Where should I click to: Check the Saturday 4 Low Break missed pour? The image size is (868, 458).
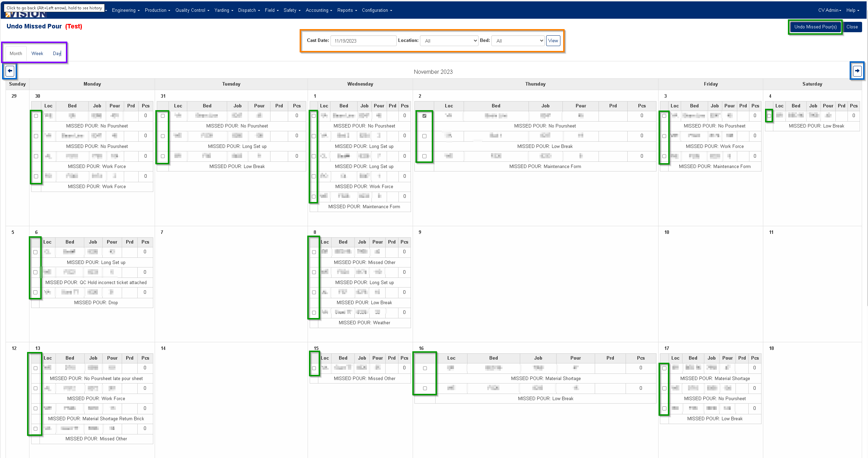click(769, 116)
